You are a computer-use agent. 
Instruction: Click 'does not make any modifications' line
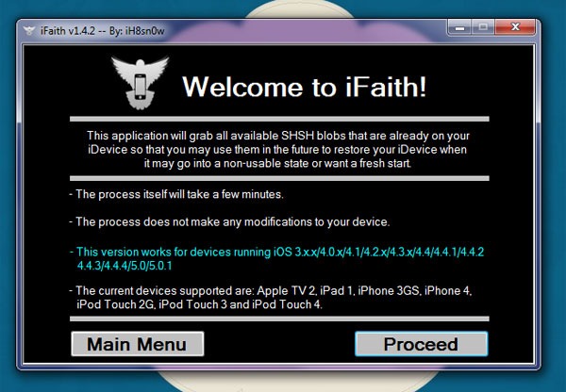(229, 221)
